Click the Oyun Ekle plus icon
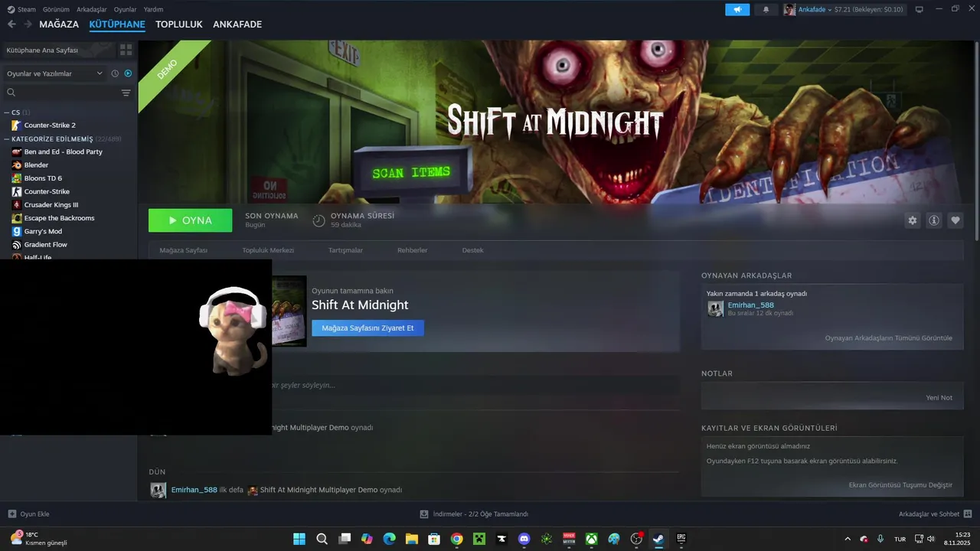 (x=11, y=514)
